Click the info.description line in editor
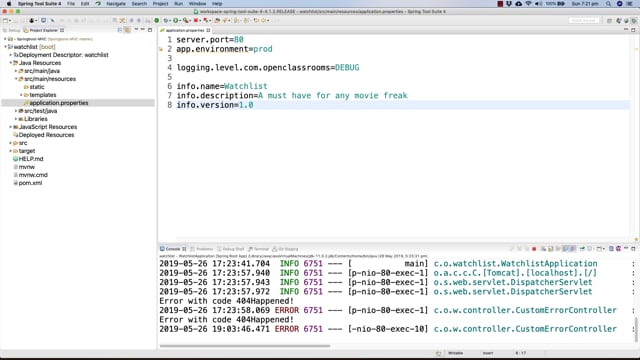The image size is (640, 360). (x=292, y=96)
